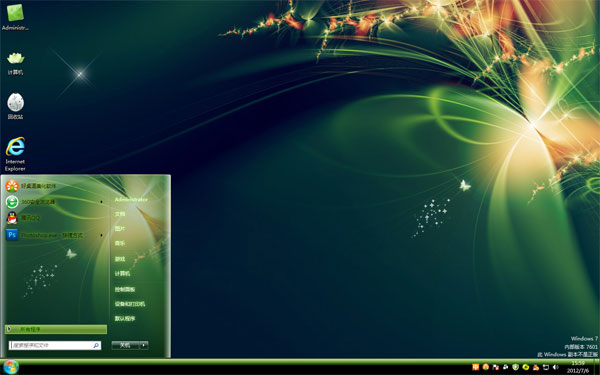Expand the 360安全浏览器 jump list arrow
Image resolution: width=600 pixels, height=375 pixels.
point(102,202)
